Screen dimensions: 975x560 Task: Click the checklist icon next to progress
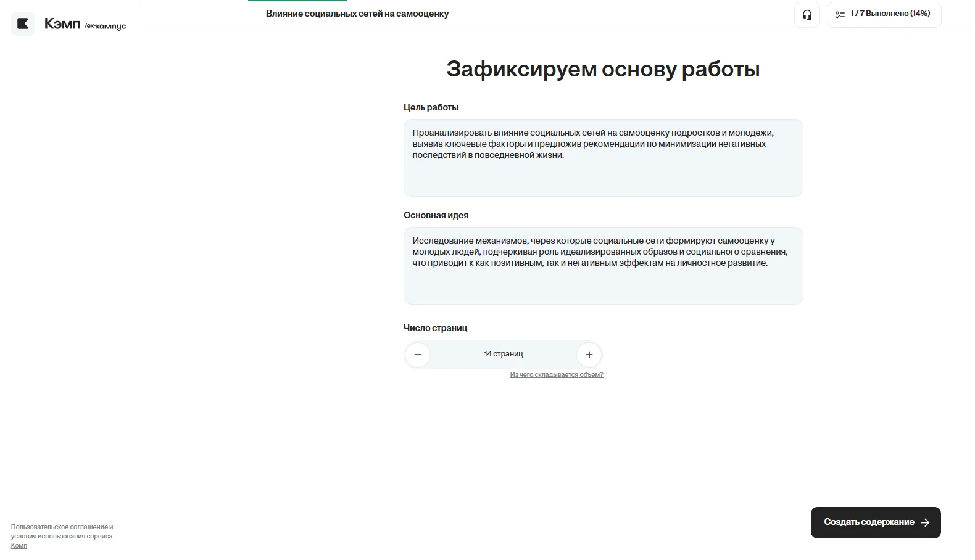coord(840,14)
